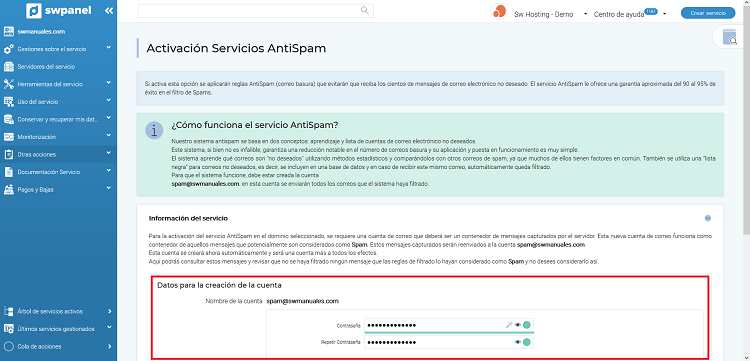Viewport: 750px width, 361px height.
Task: Click the Crear servicio button
Action: (x=708, y=13)
